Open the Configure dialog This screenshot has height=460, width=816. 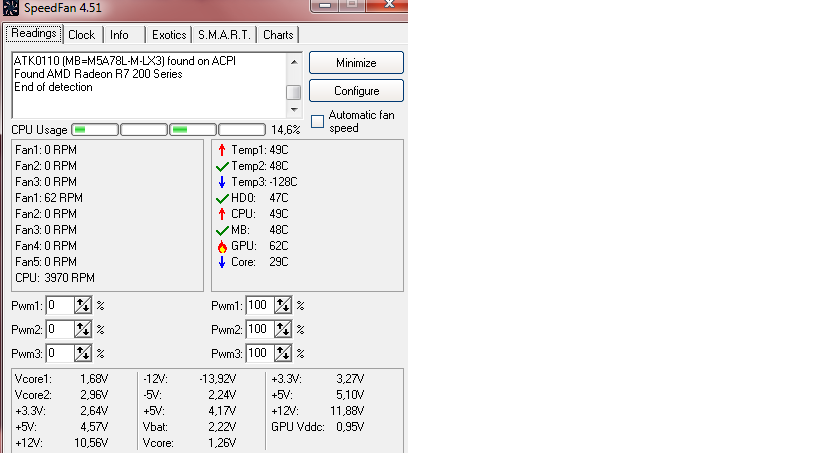point(356,91)
